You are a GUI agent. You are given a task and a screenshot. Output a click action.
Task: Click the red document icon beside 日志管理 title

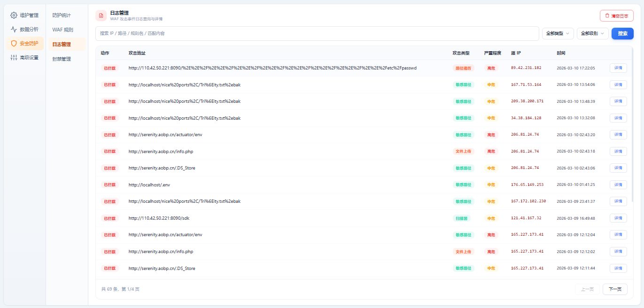tap(101, 15)
